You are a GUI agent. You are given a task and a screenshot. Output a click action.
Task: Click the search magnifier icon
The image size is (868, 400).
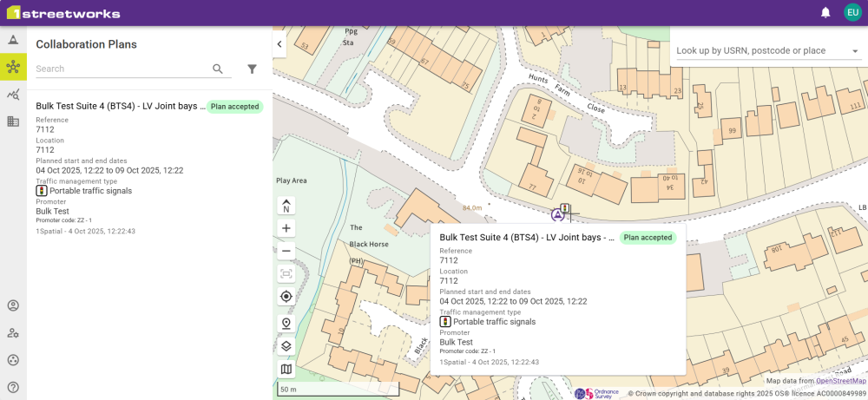tap(218, 69)
